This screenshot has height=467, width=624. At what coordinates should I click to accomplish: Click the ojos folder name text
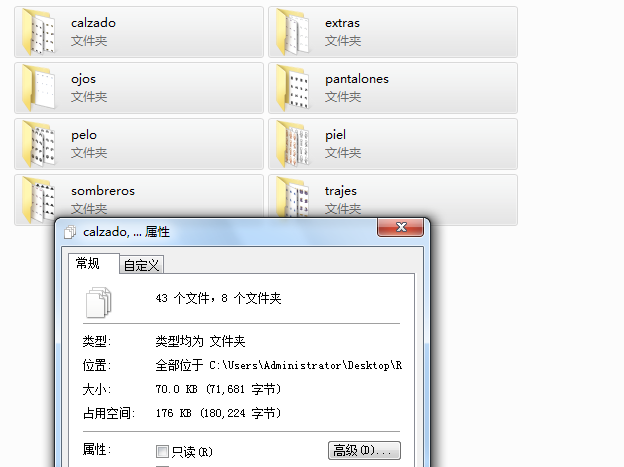pos(84,79)
